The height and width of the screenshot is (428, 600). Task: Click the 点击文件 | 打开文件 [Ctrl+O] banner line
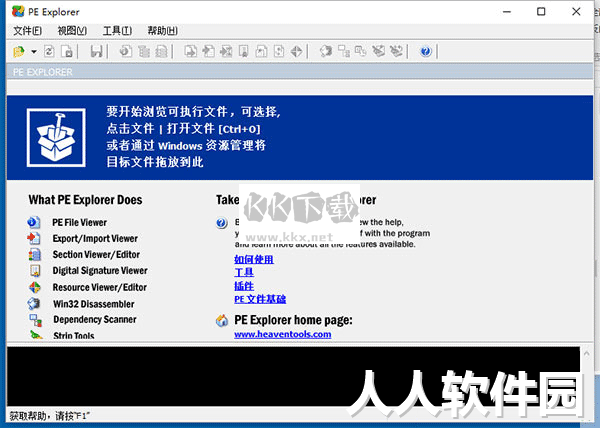pyautogui.click(x=183, y=129)
